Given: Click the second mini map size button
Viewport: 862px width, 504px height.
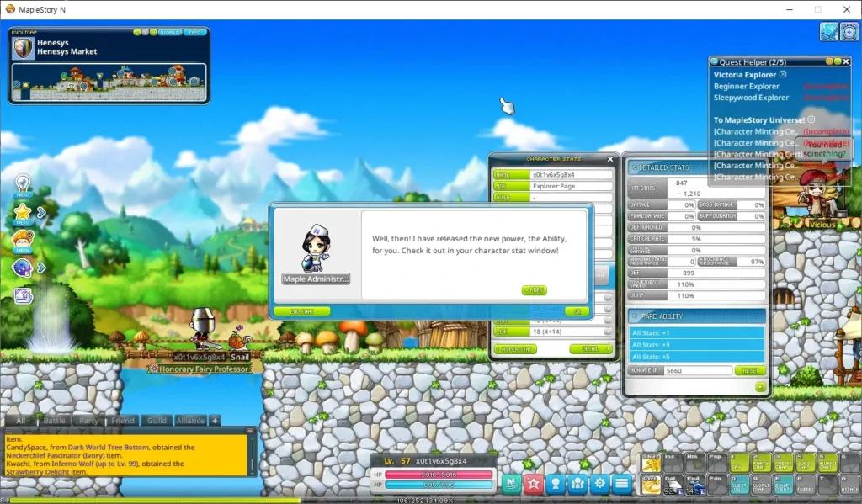Looking at the screenshot, I should (145, 33).
